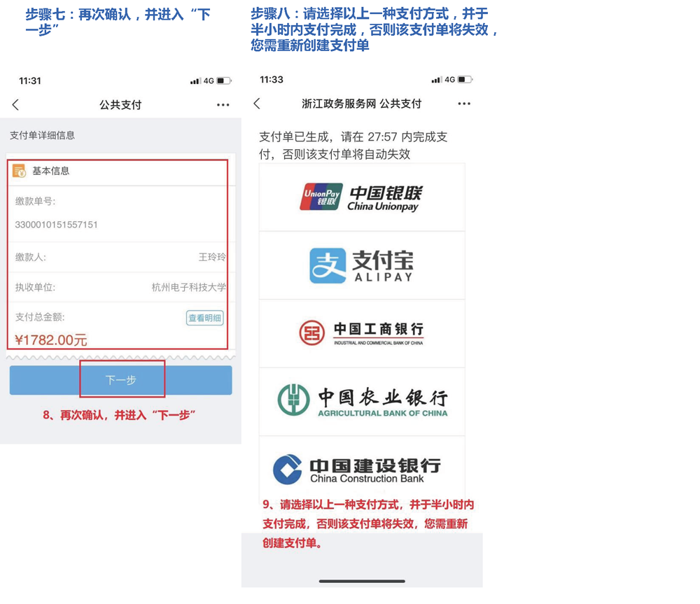Open 查看明细 to view payment details
The height and width of the screenshot is (604, 700).
[204, 318]
